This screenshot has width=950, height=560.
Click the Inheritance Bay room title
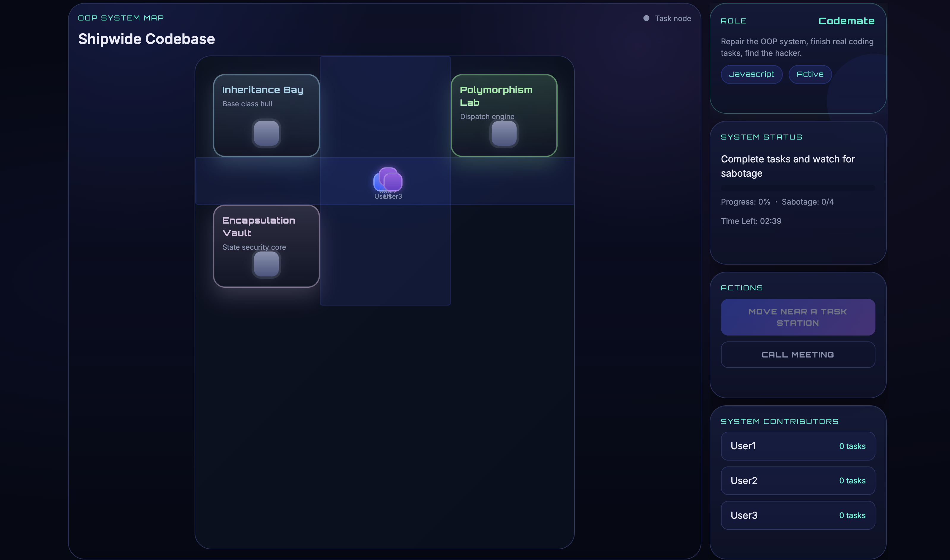[x=262, y=90]
